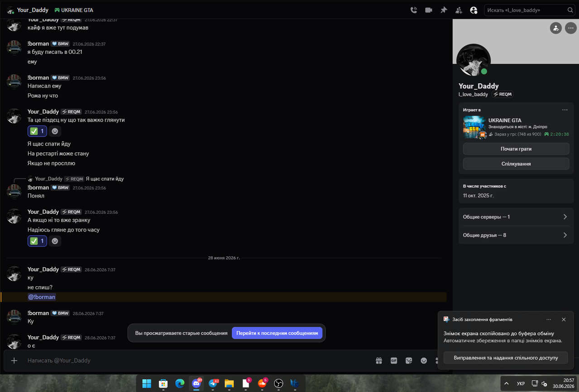Screen dimensions: 579x392
Task: Open the clock showing 20:57
Action: pos(563,383)
